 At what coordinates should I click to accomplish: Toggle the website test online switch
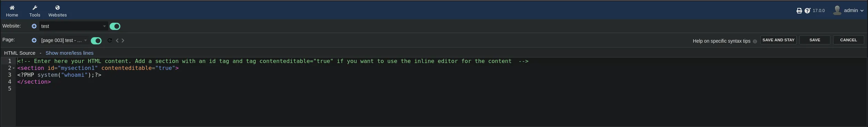tap(115, 26)
